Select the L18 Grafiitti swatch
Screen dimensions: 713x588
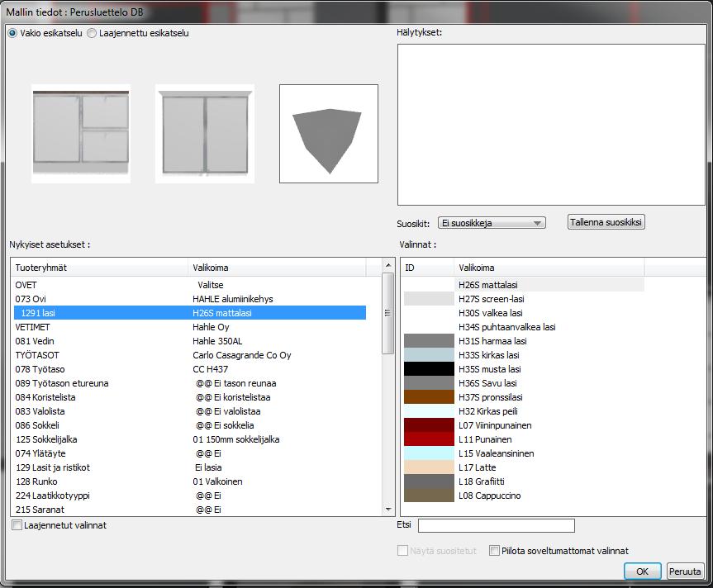(x=429, y=481)
